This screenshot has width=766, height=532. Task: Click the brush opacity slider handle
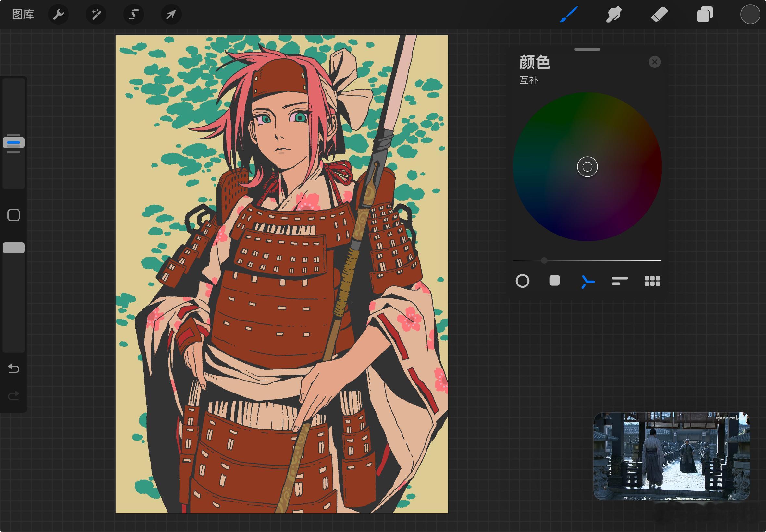click(14, 248)
